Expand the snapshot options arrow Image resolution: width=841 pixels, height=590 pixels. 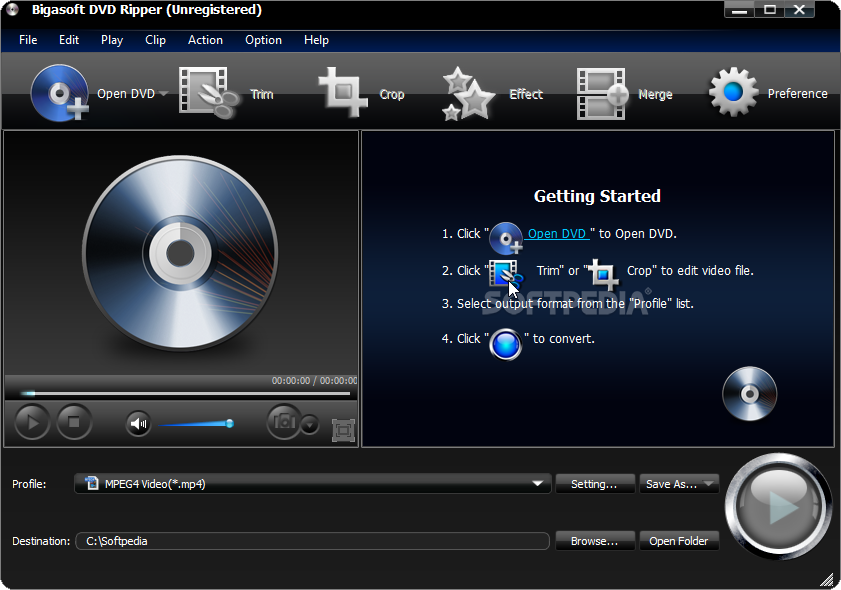pyautogui.click(x=309, y=425)
